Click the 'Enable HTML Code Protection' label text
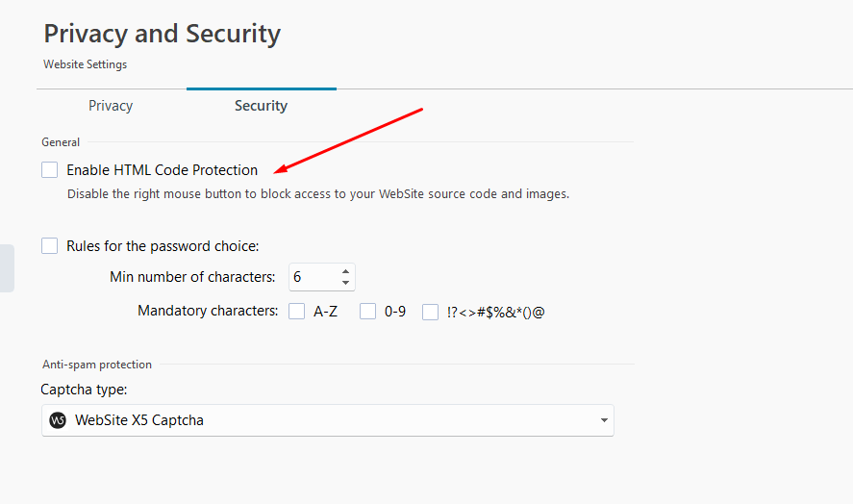Screen dimensions: 853x504 point(163,170)
